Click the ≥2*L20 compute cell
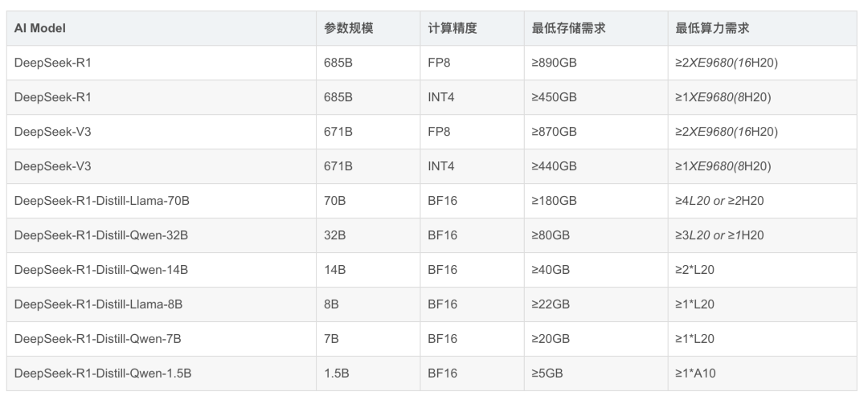This screenshot has width=868, height=400. tap(694, 270)
